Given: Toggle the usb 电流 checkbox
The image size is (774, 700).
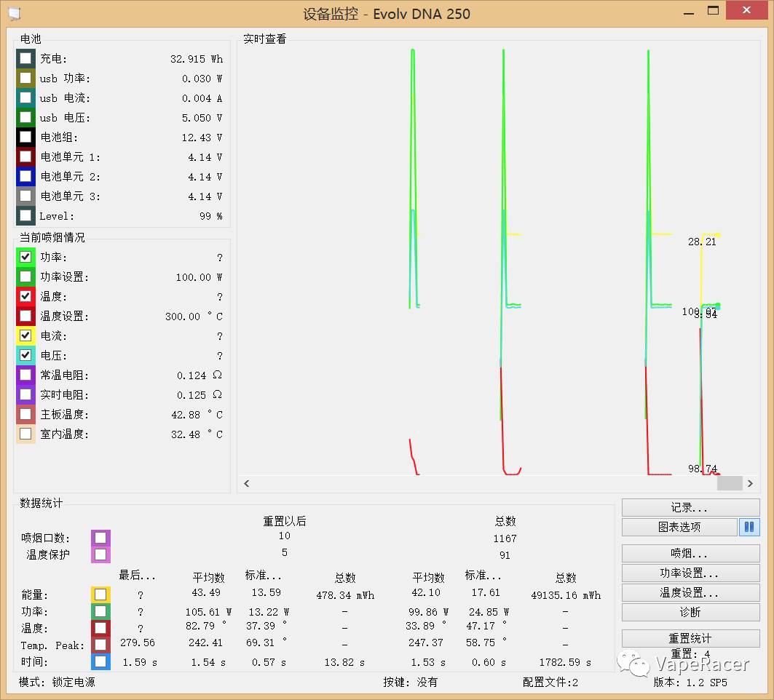Looking at the screenshot, I should tap(25, 98).
